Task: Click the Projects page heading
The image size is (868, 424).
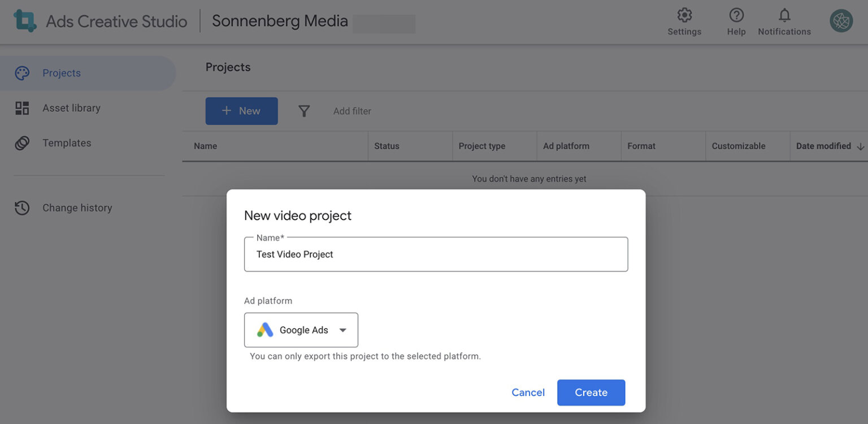Action: 228,67
